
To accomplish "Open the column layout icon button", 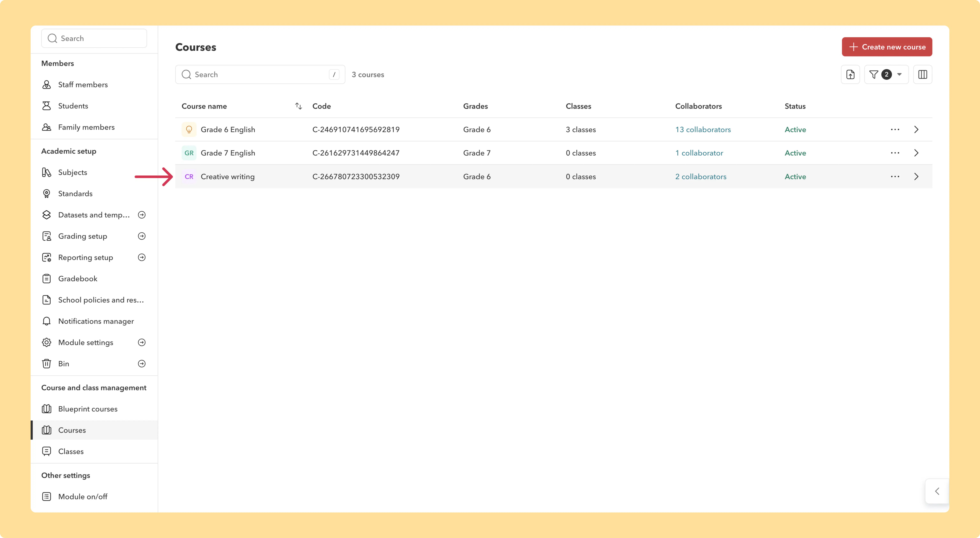I will 923,75.
